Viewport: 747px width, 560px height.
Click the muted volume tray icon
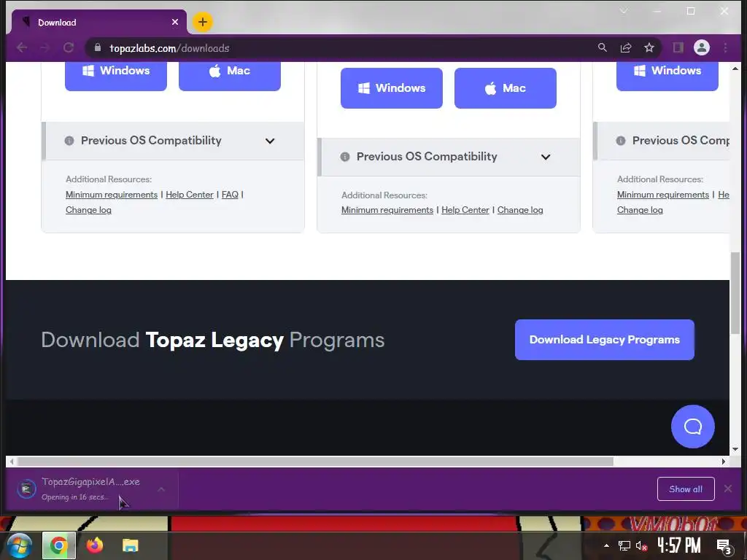[x=642, y=545]
